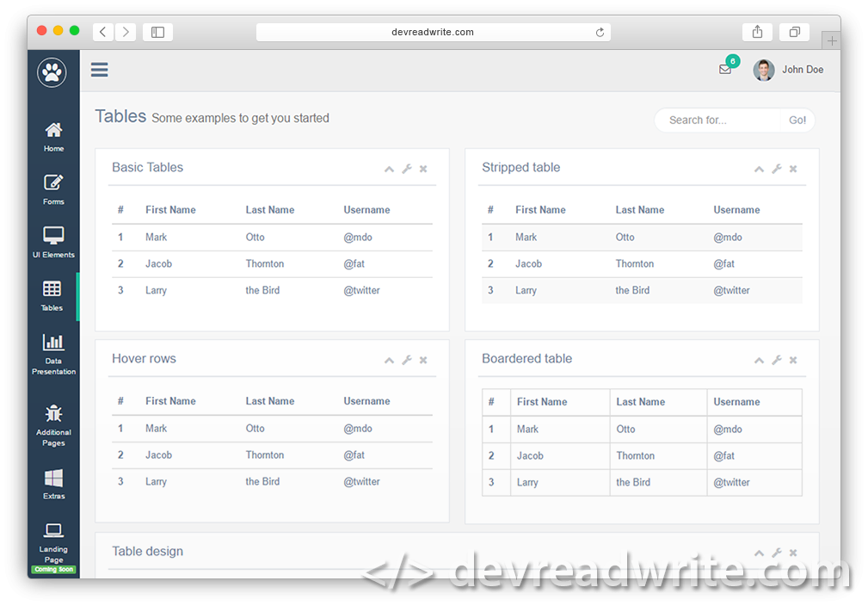Open Stripped table wrench settings
Screen dimensions: 868x606
click(777, 169)
